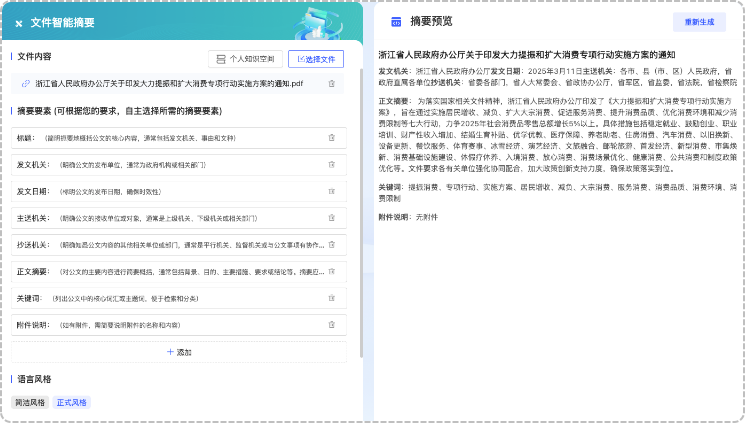The width and height of the screenshot is (745, 424).
Task: Open 个人知识空间 file source
Action: click(x=246, y=59)
